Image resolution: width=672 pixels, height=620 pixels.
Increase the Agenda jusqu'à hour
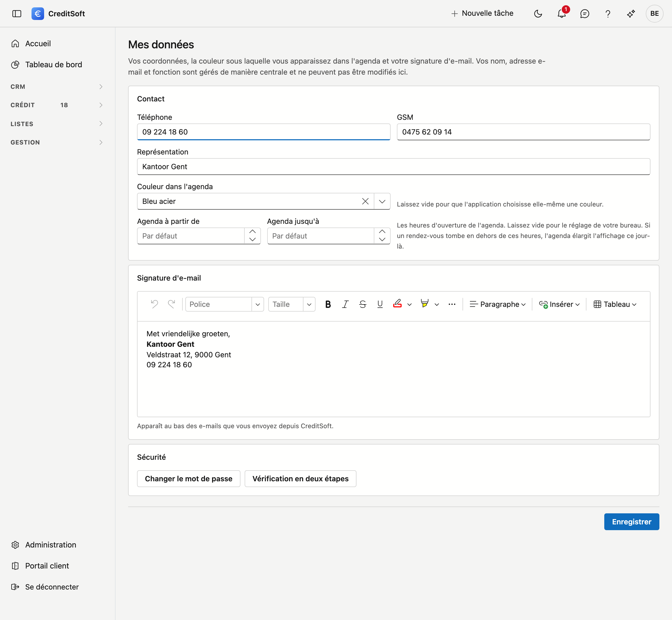[x=382, y=232]
